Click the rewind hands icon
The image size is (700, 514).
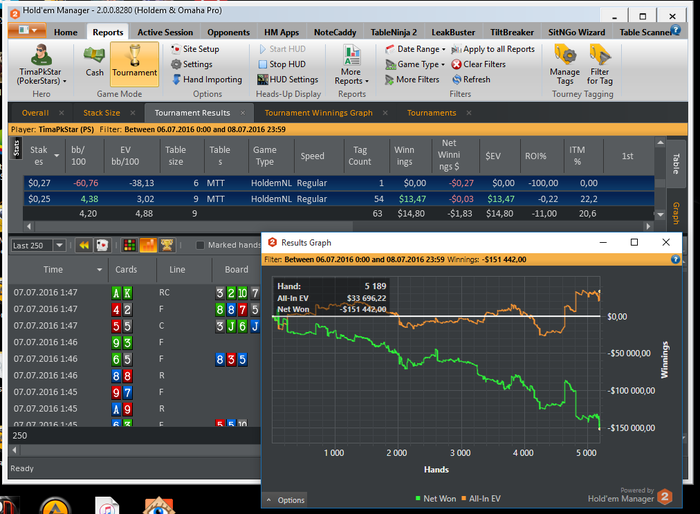[83, 245]
